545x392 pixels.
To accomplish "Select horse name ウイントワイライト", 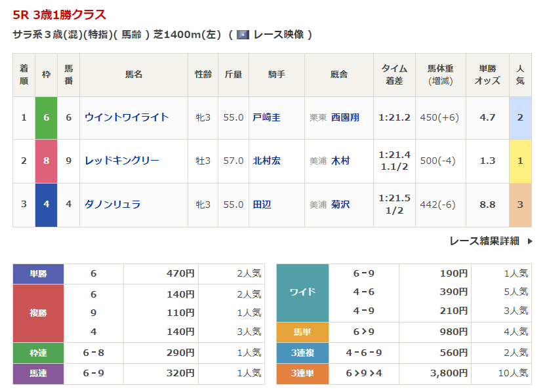I will click(x=127, y=117).
